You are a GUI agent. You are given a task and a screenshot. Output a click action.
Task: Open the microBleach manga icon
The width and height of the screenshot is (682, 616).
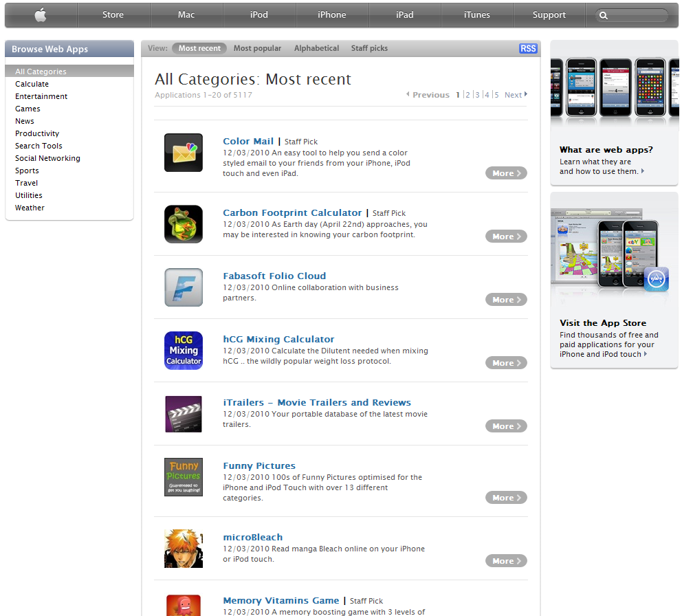point(184,549)
